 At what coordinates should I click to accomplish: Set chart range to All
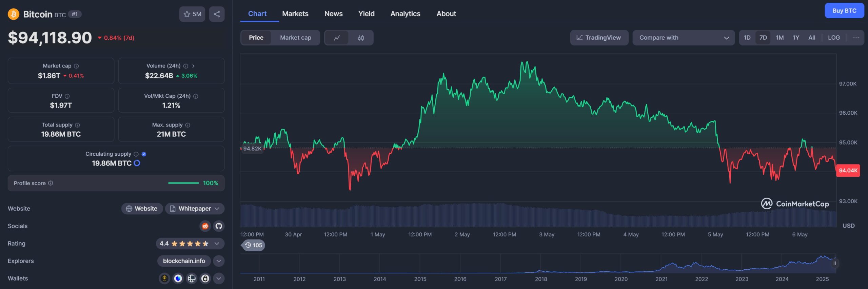[812, 38]
